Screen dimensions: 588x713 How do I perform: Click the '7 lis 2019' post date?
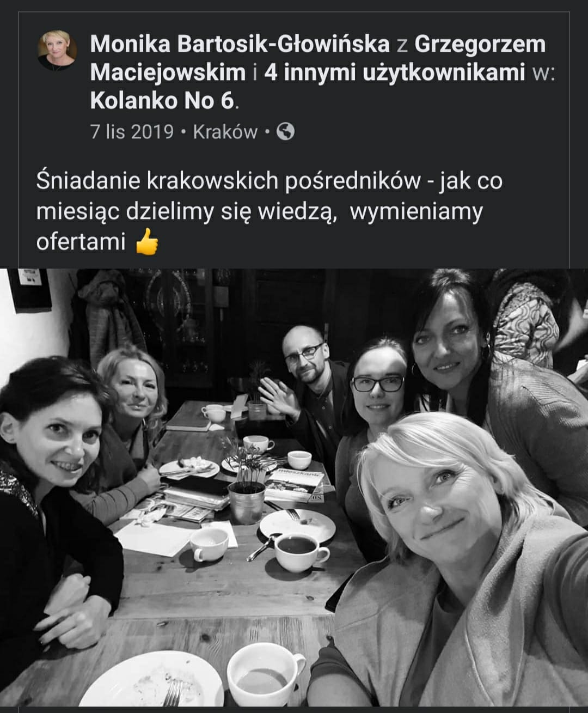pos(132,132)
